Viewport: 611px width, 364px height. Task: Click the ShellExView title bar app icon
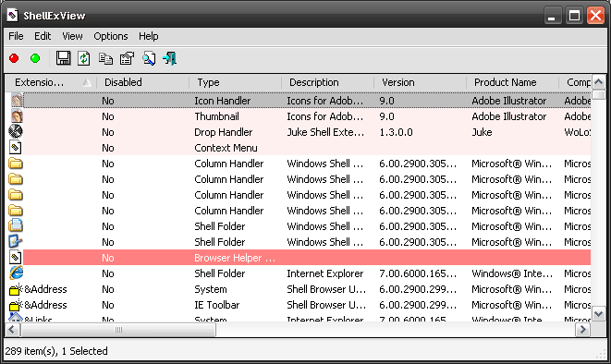tap(12, 16)
